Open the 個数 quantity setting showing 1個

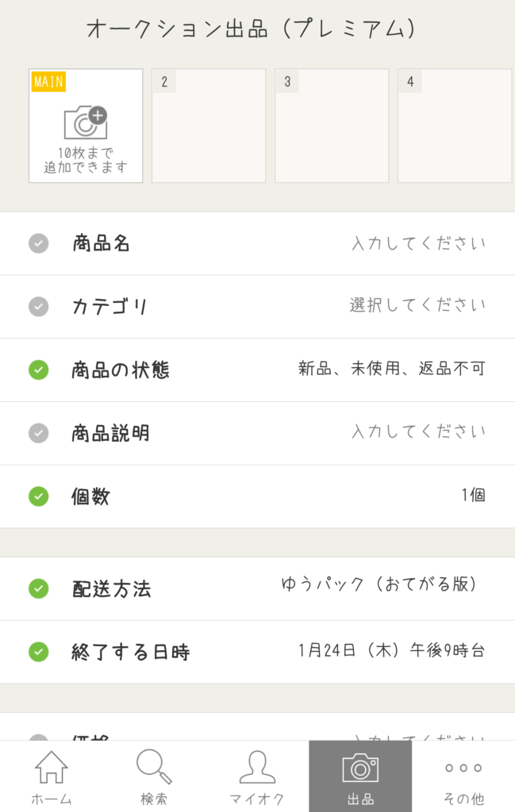[x=257, y=496]
